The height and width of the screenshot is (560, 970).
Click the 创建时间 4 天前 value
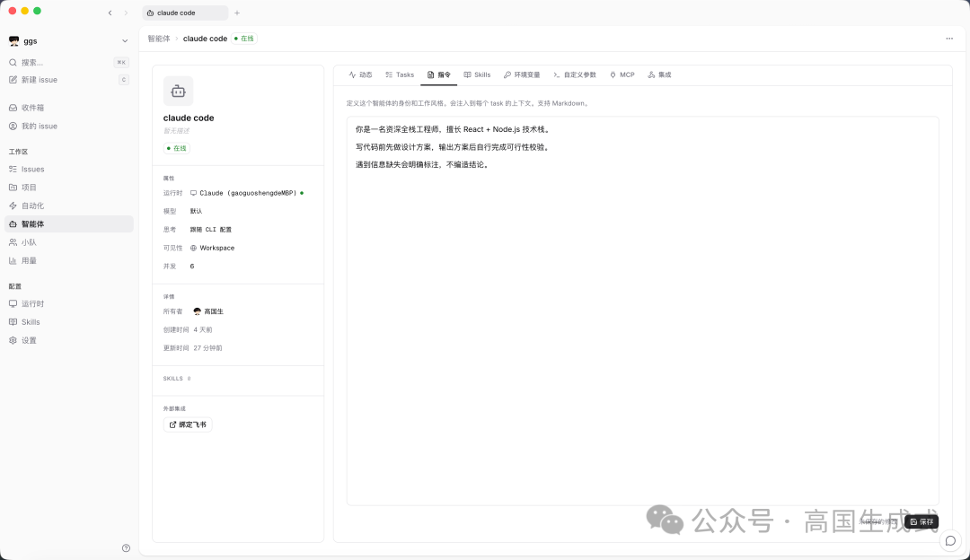coord(203,330)
